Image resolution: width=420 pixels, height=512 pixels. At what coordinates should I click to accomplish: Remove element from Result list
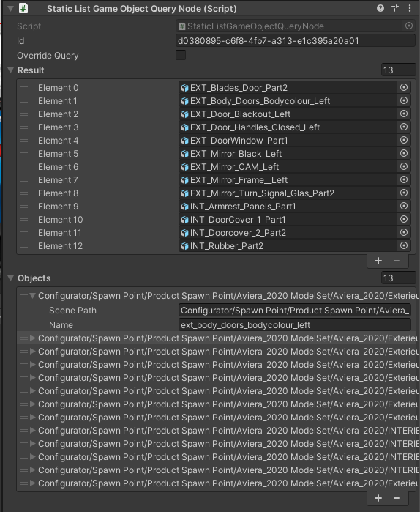[x=397, y=261]
